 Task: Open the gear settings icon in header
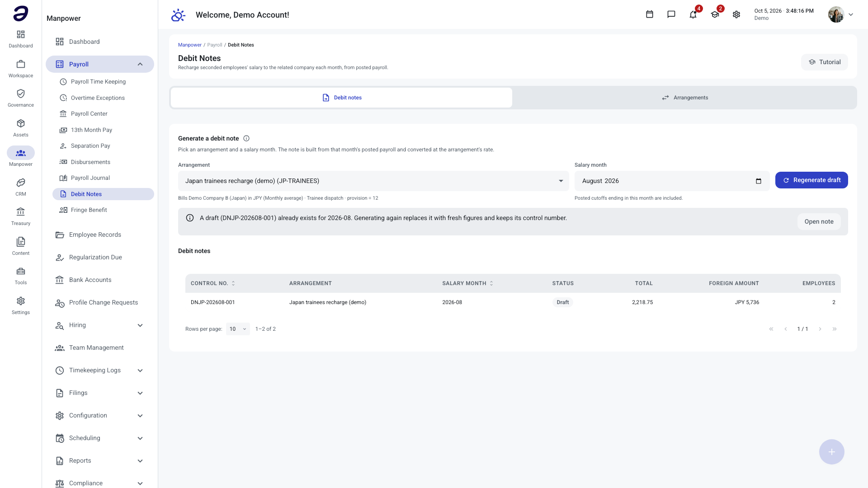coord(736,14)
